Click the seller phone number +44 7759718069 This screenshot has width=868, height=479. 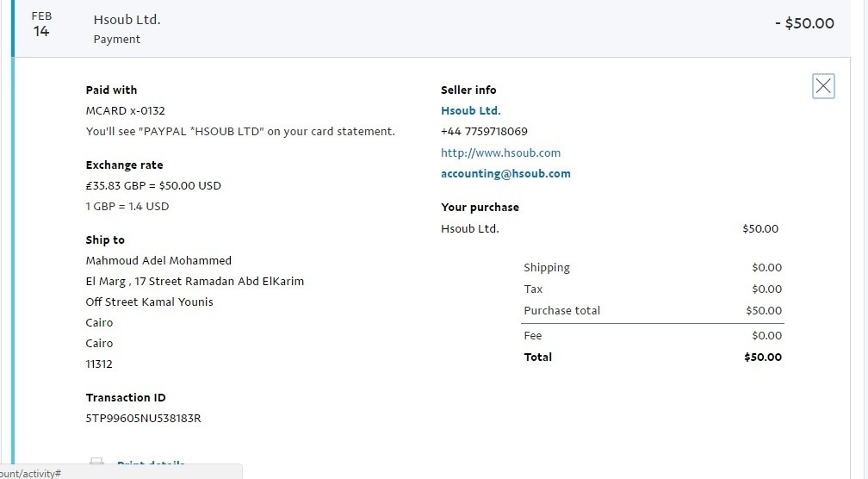(484, 132)
